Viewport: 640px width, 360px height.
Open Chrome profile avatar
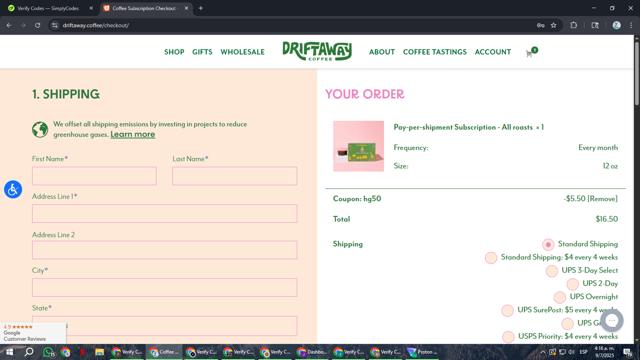point(616,25)
